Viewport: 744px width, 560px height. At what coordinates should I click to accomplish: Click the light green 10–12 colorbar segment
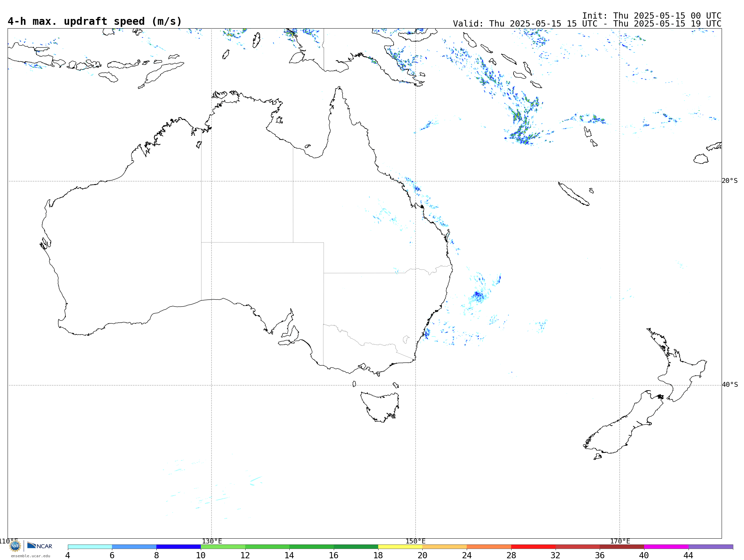click(223, 547)
